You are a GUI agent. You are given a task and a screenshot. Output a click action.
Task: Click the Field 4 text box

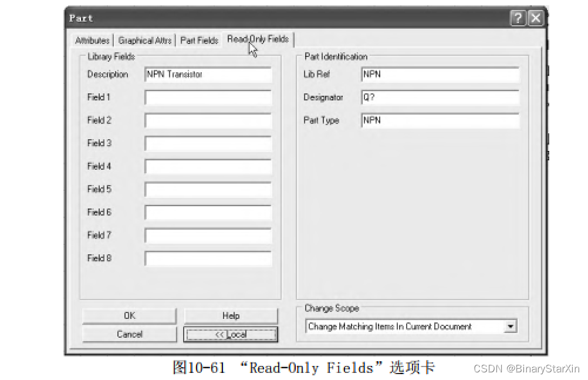click(208, 166)
